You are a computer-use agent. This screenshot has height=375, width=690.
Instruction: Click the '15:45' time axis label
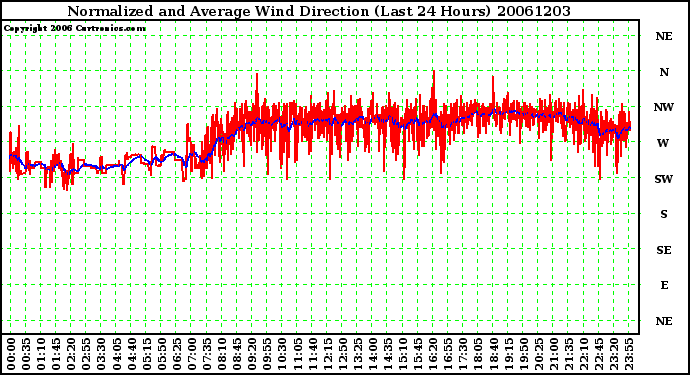pos(418,354)
